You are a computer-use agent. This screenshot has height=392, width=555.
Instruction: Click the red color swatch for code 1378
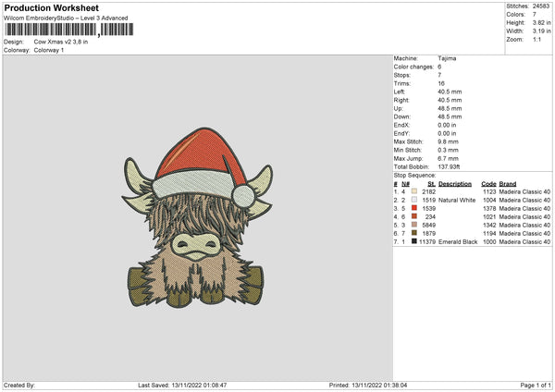click(x=414, y=208)
